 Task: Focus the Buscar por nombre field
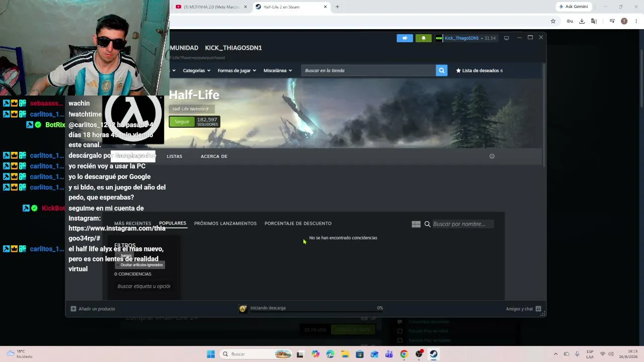coord(462,224)
